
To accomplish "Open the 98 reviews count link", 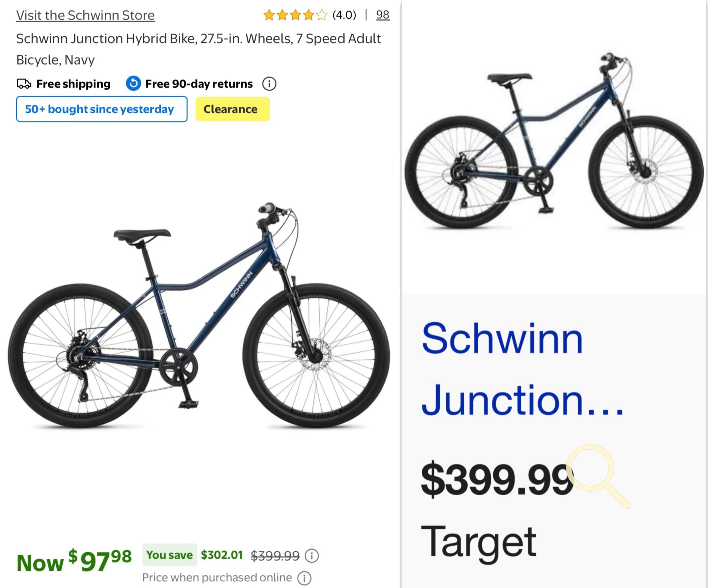I will 383,15.
